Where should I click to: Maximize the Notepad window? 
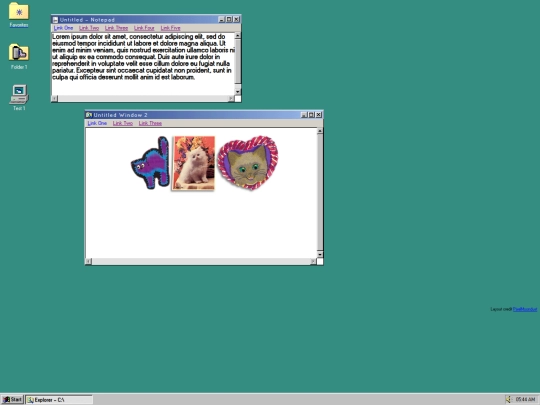[x=229, y=20]
